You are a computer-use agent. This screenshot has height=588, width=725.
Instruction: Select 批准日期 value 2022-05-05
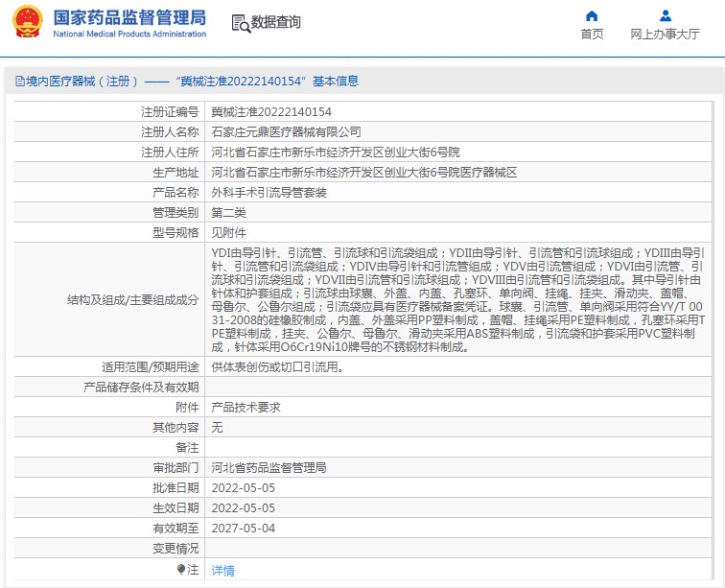pyautogui.click(x=244, y=488)
